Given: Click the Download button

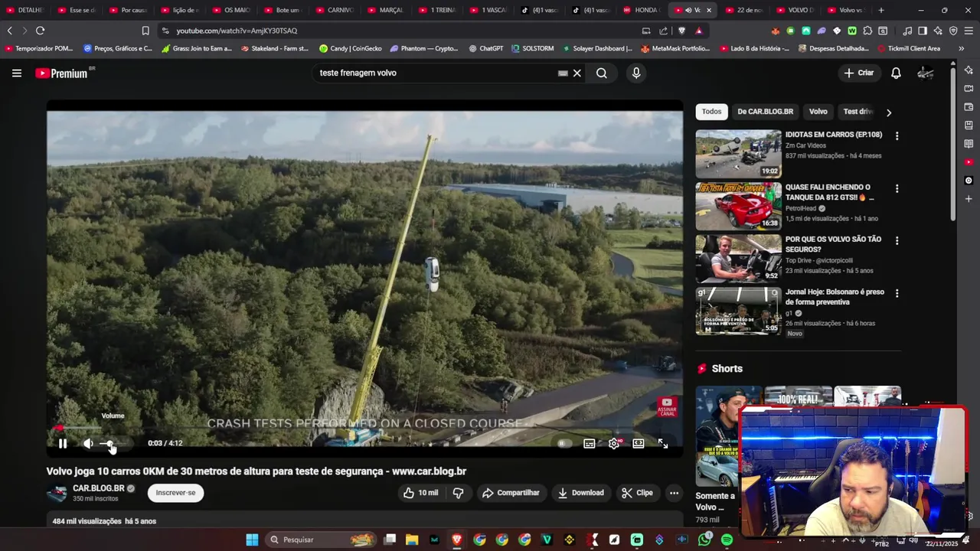Looking at the screenshot, I should [580, 493].
